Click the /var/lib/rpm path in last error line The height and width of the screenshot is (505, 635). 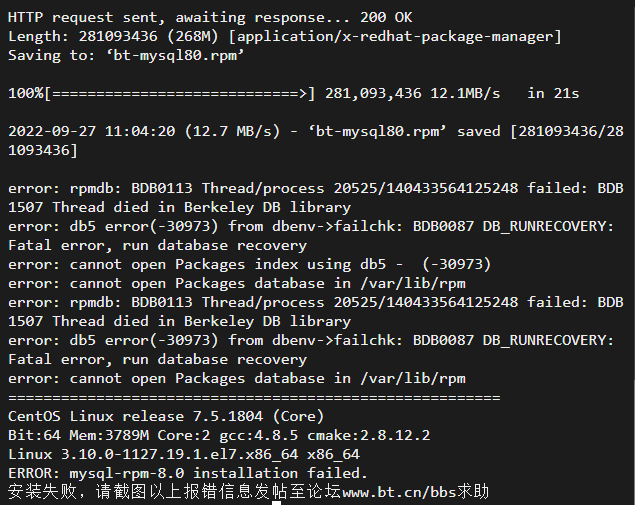[413, 379]
